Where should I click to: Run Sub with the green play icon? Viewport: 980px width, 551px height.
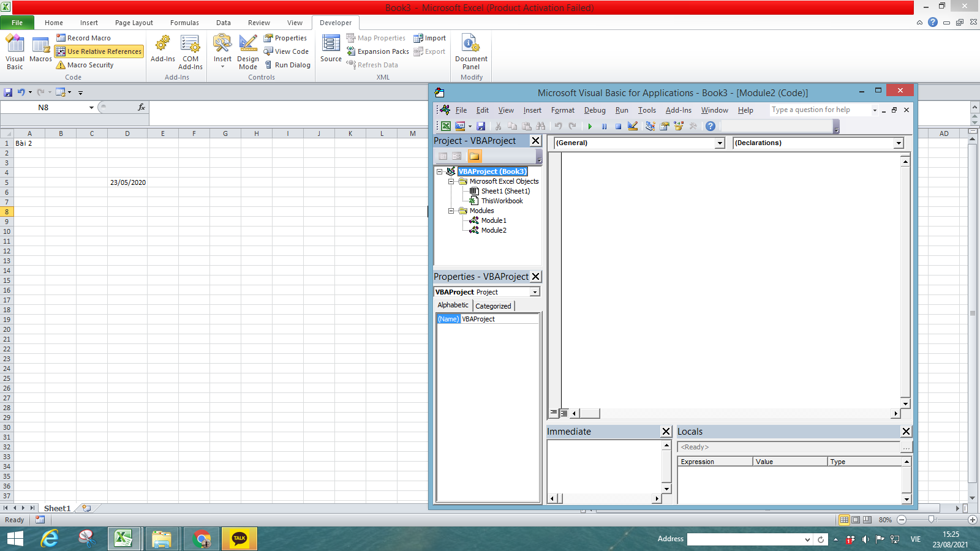coord(590,126)
